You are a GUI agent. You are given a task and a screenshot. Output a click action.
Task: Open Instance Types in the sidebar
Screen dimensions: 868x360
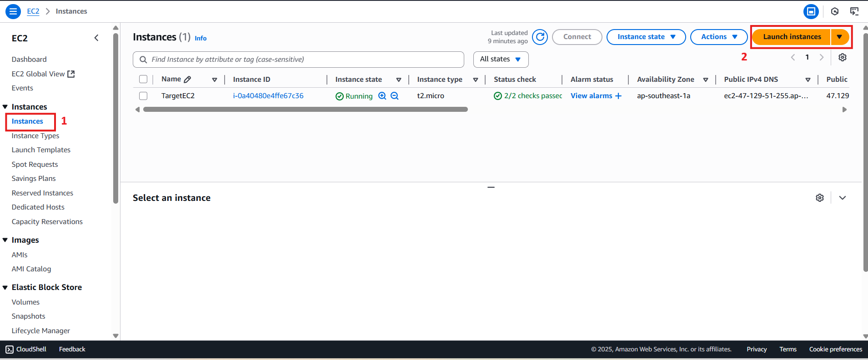click(35, 136)
